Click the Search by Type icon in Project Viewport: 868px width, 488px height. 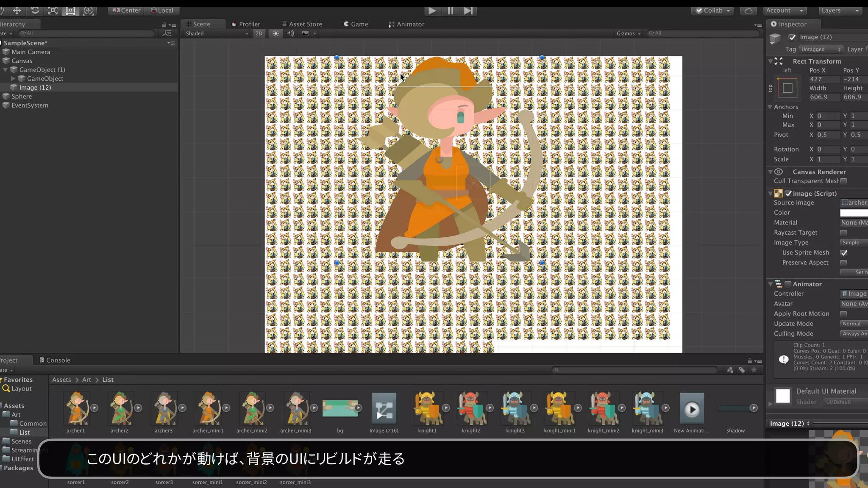[x=730, y=370]
